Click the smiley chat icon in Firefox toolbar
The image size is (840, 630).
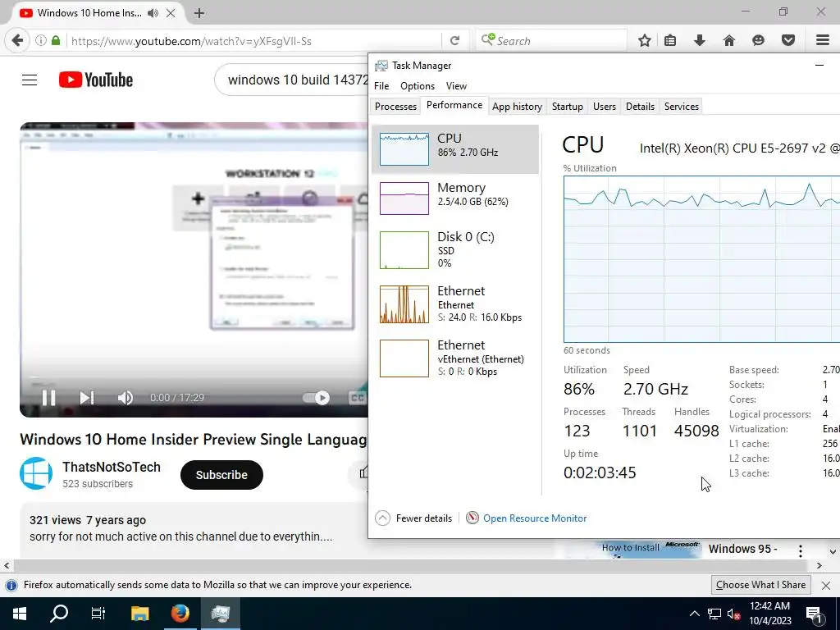tap(758, 40)
